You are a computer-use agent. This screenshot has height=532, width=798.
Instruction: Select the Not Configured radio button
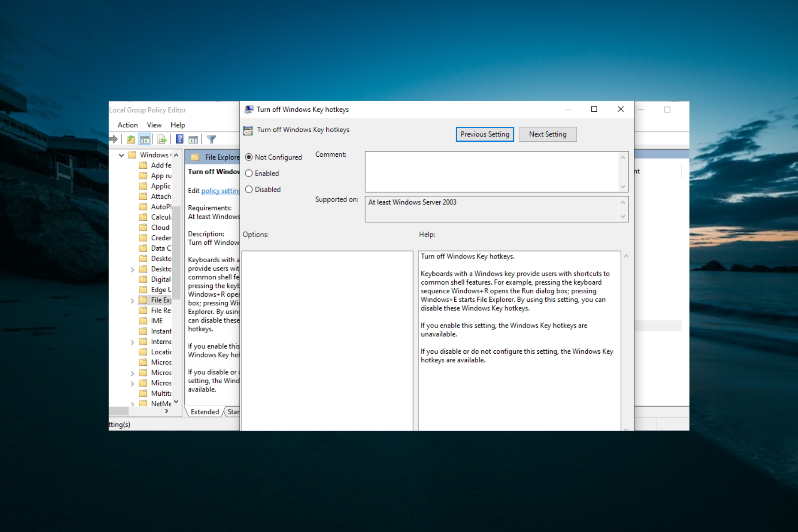pyautogui.click(x=249, y=157)
